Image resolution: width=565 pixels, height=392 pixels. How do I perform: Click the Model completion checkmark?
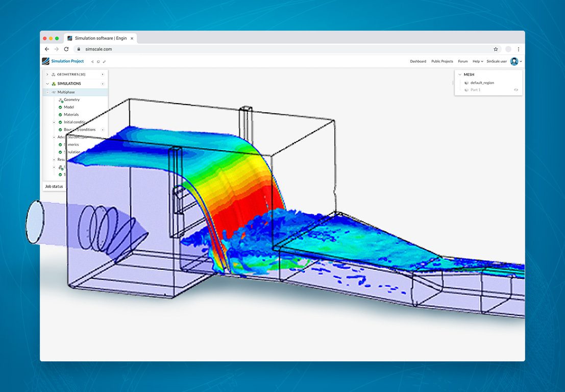[60, 107]
